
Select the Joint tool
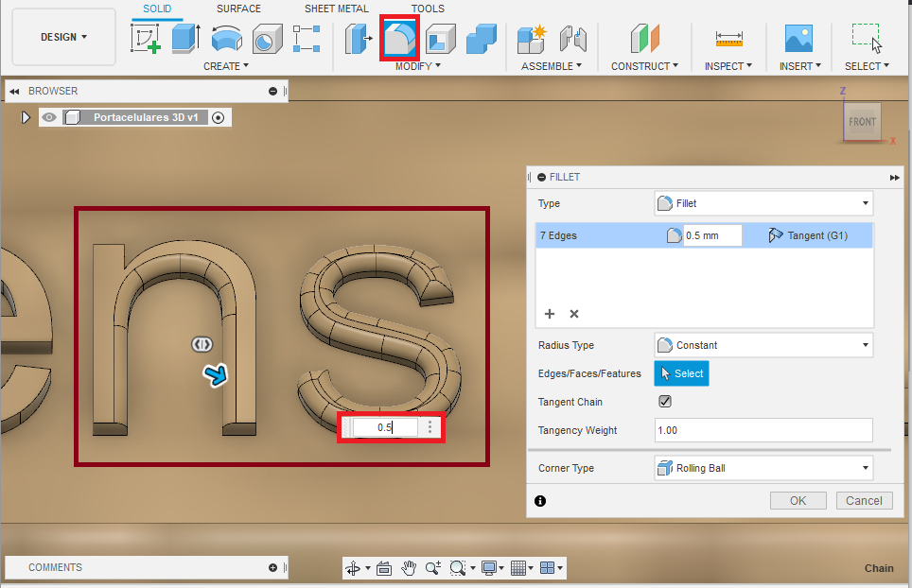click(573, 39)
